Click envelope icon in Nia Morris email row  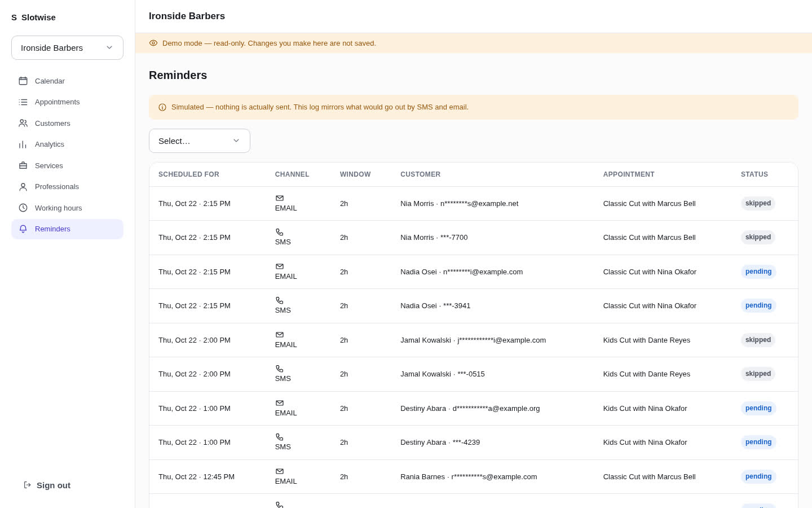coord(280,198)
